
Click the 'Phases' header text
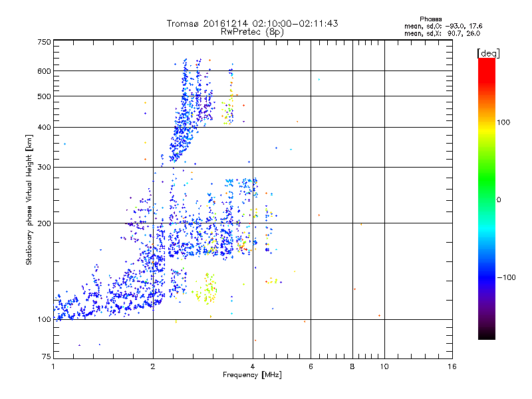[x=430, y=19]
